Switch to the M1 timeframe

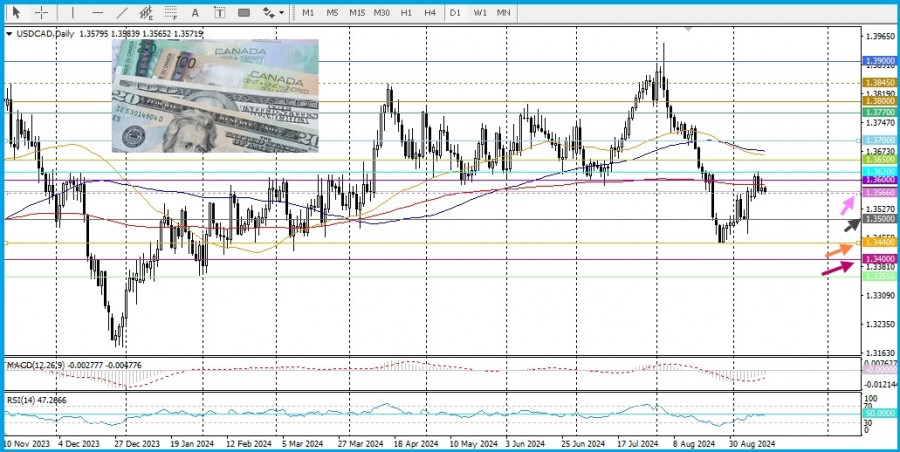308,13
